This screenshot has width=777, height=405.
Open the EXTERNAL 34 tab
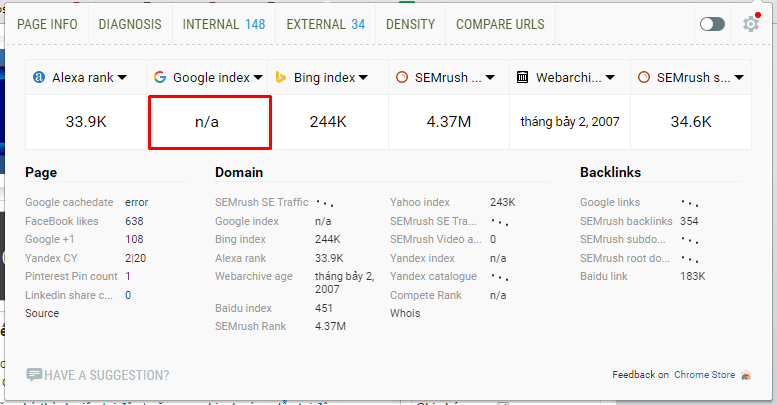point(326,24)
